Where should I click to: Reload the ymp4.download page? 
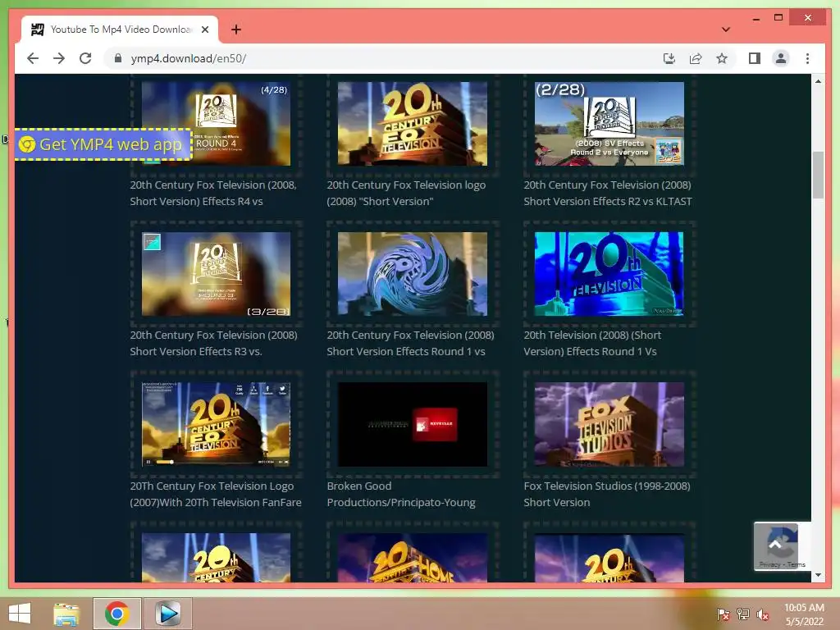[85, 58]
